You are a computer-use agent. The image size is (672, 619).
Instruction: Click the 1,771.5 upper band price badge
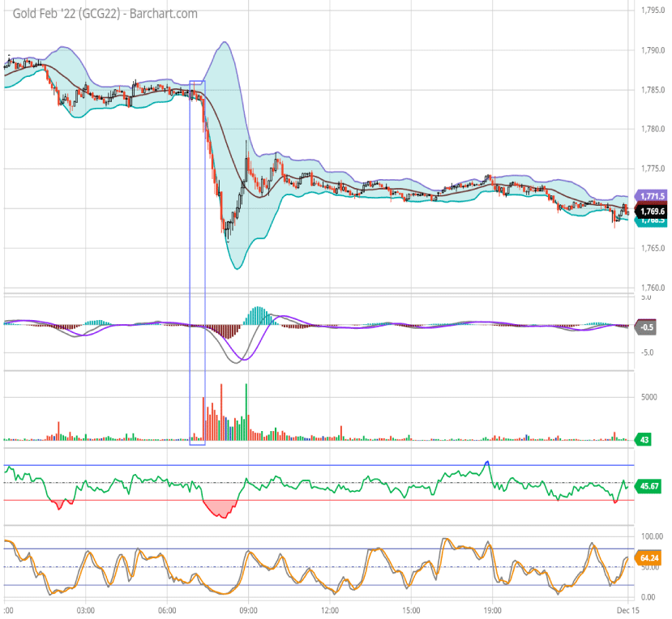(651, 196)
